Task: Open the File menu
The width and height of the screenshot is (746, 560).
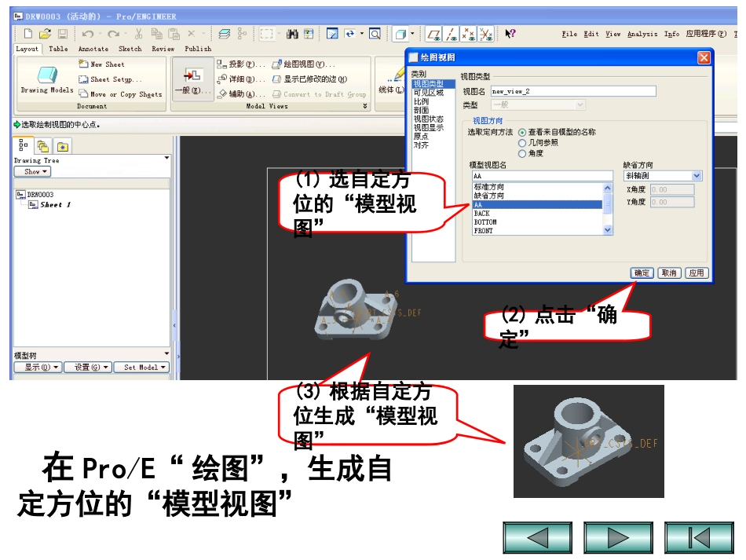Action: (569, 34)
